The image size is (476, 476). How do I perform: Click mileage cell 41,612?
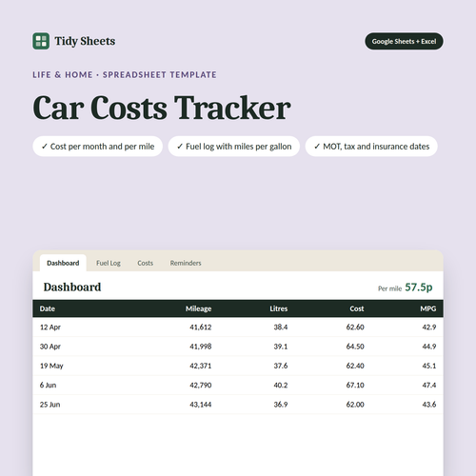pos(201,327)
